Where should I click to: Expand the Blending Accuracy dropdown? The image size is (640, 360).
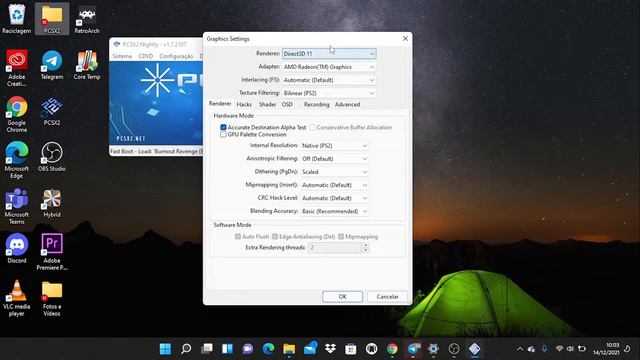(335, 211)
